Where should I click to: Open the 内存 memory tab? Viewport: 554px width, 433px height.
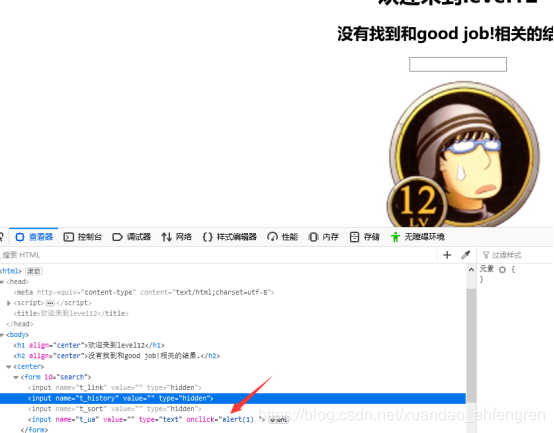tap(324, 237)
